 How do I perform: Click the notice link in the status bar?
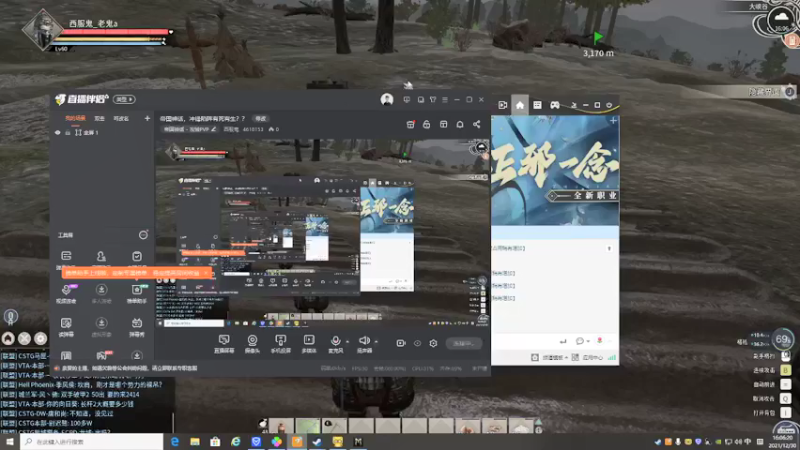pyautogui.click(x=130, y=368)
